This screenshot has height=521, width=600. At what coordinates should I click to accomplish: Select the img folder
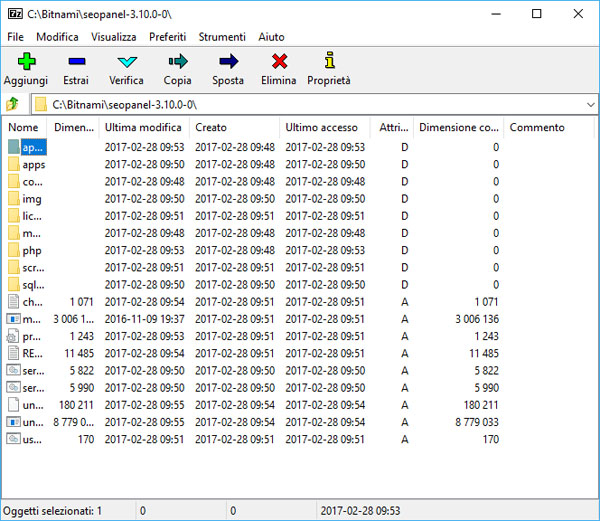pos(32,199)
